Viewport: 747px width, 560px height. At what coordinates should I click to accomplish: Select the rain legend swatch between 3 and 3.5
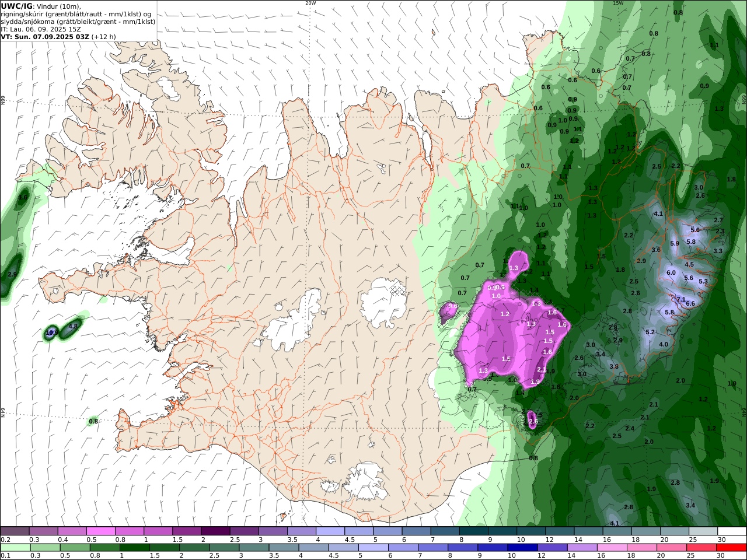point(254,548)
